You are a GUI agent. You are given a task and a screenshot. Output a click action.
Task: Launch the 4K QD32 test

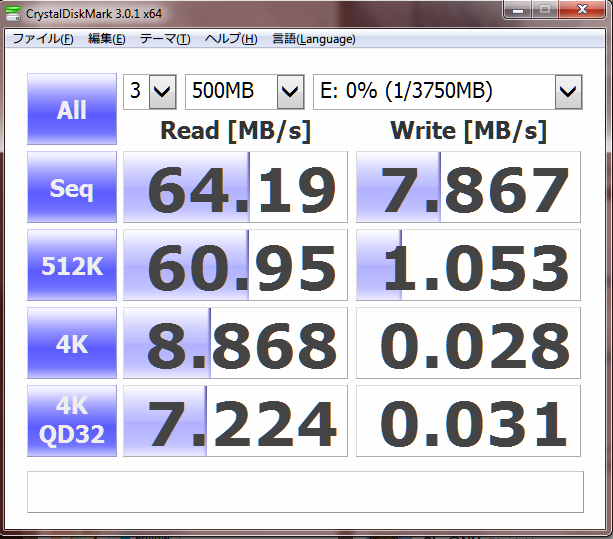[71, 420]
